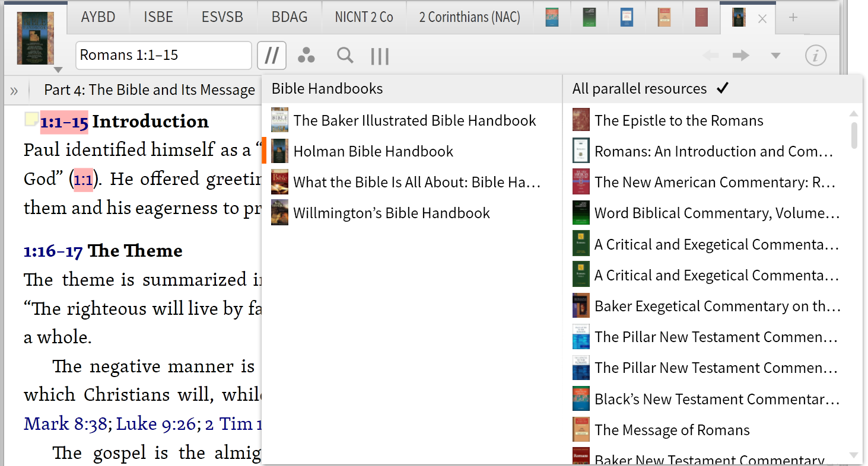Switch to the 2 Corinthians (NAC) tab
The height and width of the screenshot is (466, 868).
coord(469,17)
